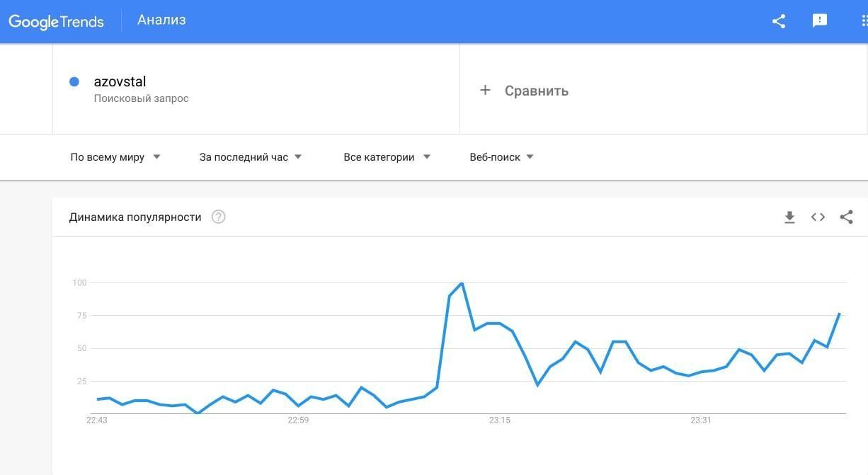Send feedback using the feedback icon

coord(819,21)
